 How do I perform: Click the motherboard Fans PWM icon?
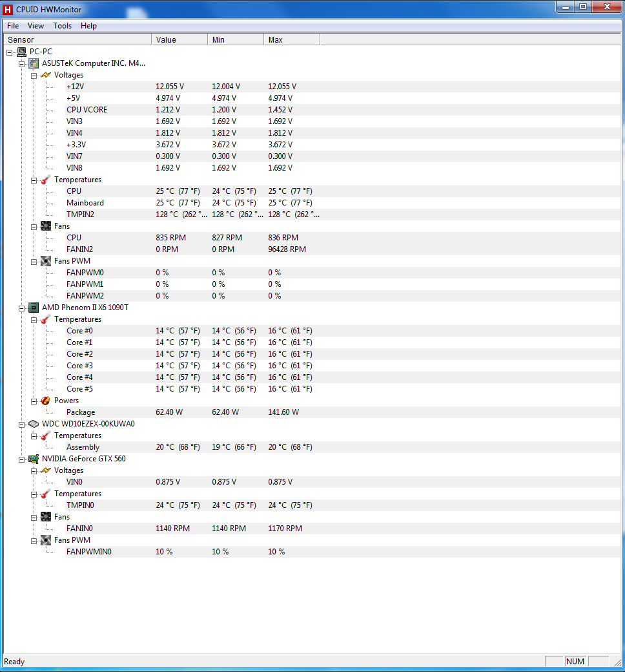(x=46, y=261)
